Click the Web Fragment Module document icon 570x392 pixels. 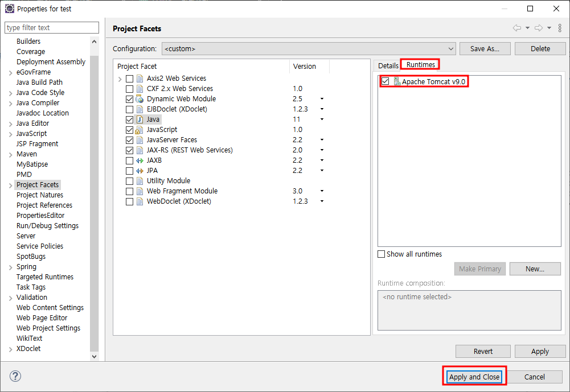(x=140, y=191)
